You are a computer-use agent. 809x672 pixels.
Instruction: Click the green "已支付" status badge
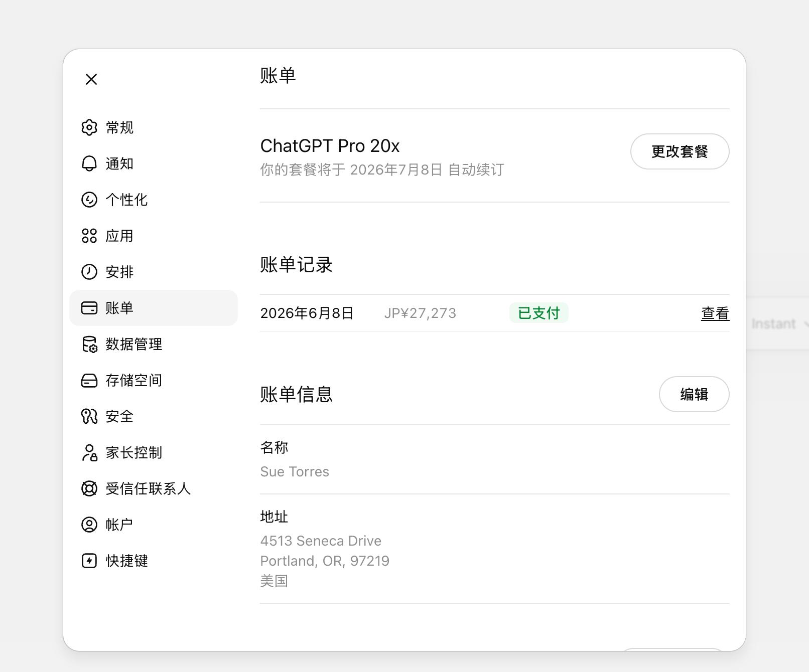point(538,313)
